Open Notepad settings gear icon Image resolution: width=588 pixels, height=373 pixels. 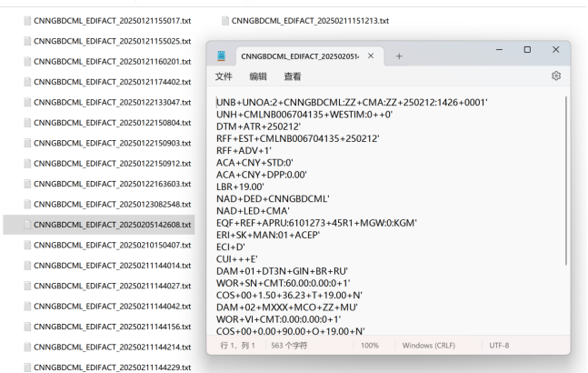pos(555,77)
